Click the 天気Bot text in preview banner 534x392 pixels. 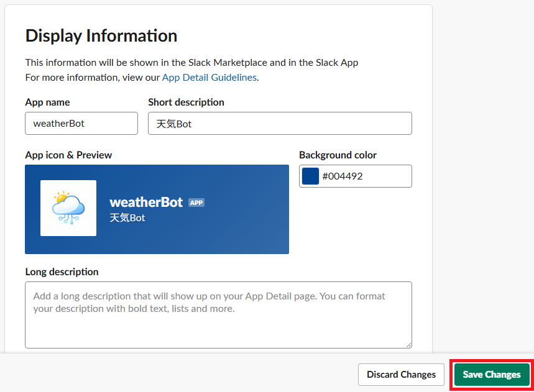(127, 218)
